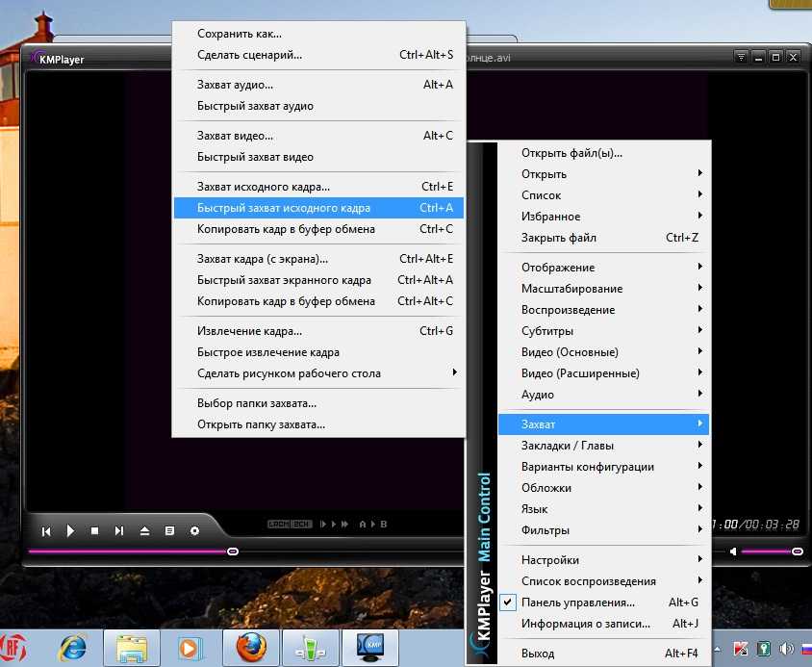Click the always-on-top pin icon in title bar
The image size is (812, 667).
[x=741, y=57]
